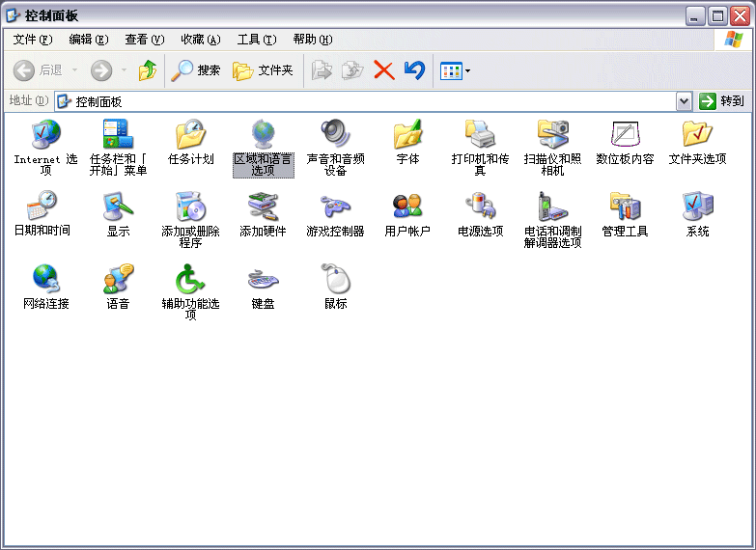Open the 工具(T) menu
The height and width of the screenshot is (550, 756).
pos(257,40)
